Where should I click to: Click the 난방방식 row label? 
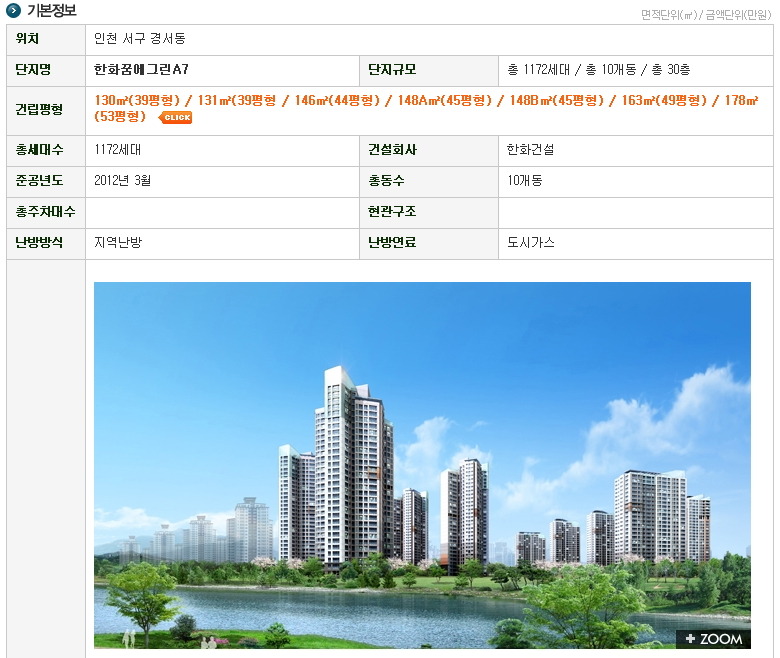tap(39, 242)
